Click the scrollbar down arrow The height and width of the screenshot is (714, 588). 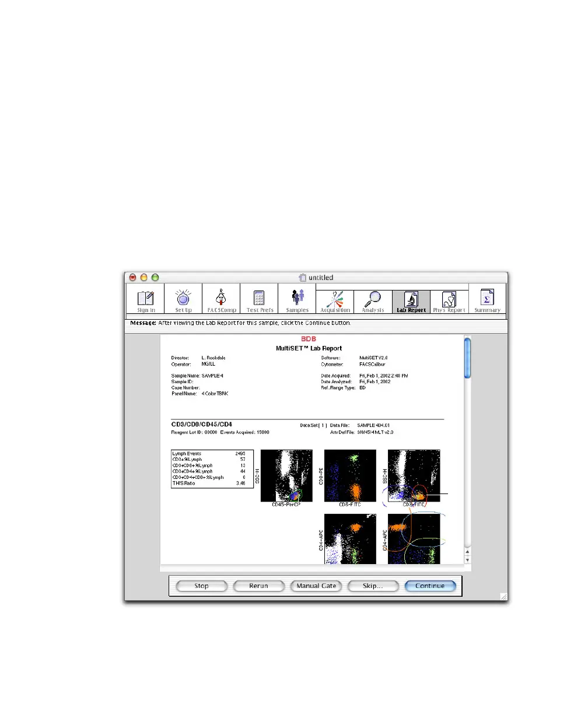467,559
